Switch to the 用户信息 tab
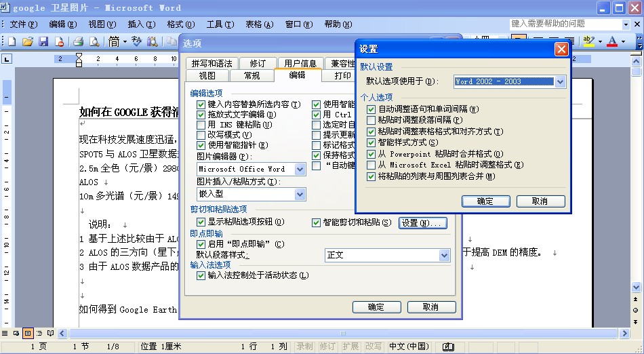This screenshot has width=644, height=354. 300,63
